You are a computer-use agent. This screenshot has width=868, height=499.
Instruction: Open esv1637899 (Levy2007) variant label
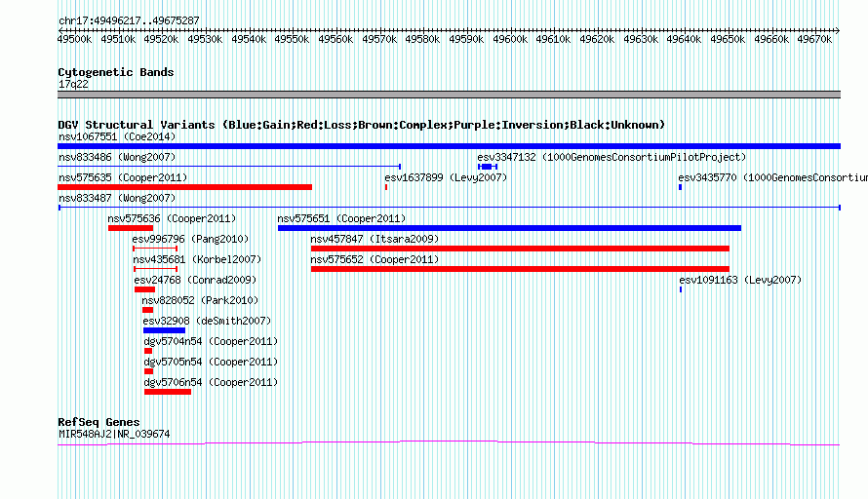(x=446, y=177)
